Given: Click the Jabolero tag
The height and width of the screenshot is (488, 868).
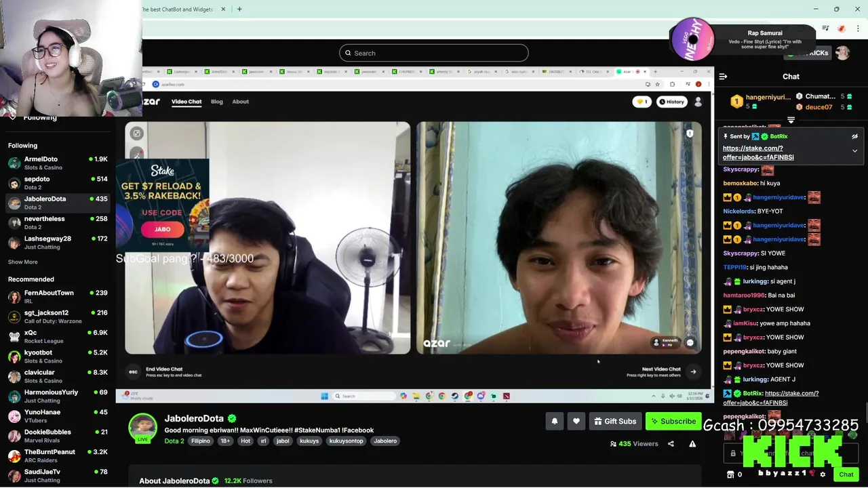Looking at the screenshot, I should (x=385, y=441).
